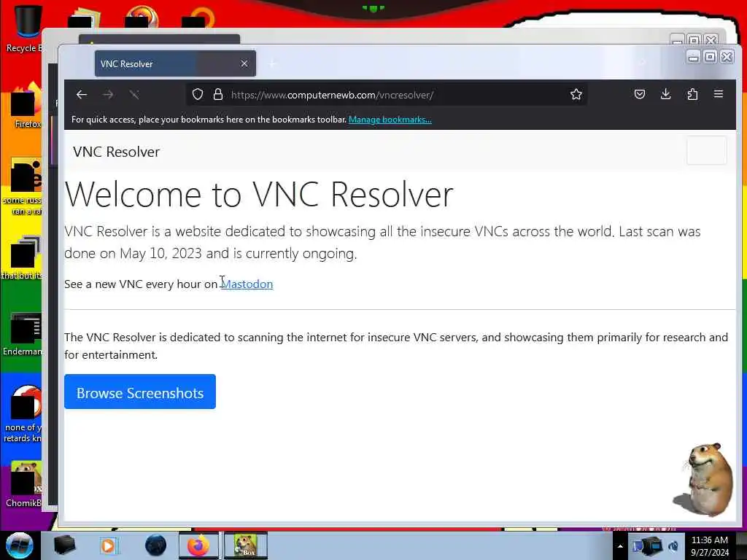
Task: Bookmark this page with the star icon
Action: [x=576, y=94]
